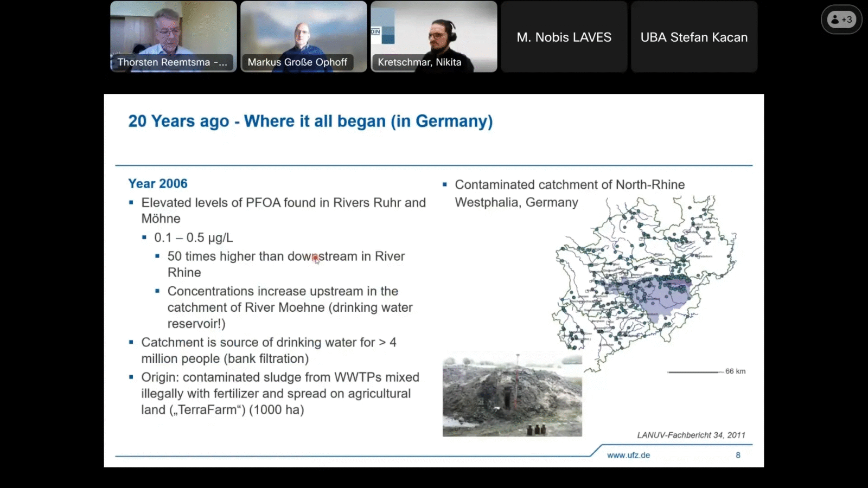This screenshot has width=868, height=488.
Task: Click the '0.1 – 0.5 µg/L' bullet text
Action: point(193,237)
